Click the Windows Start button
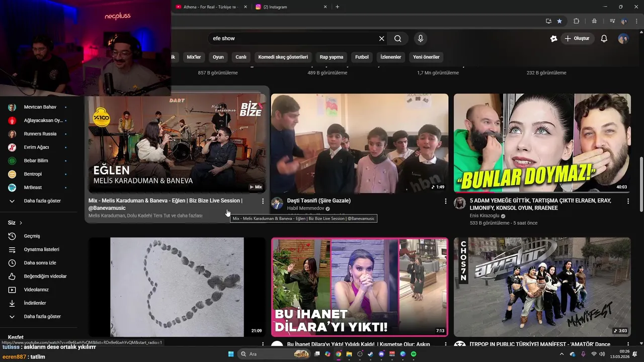This screenshot has width=644, height=362. [231, 354]
